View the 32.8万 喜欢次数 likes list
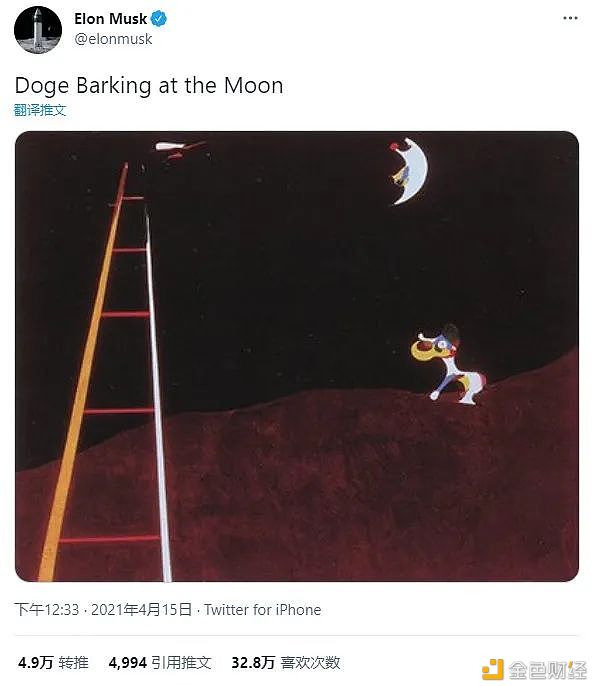 (x=286, y=662)
